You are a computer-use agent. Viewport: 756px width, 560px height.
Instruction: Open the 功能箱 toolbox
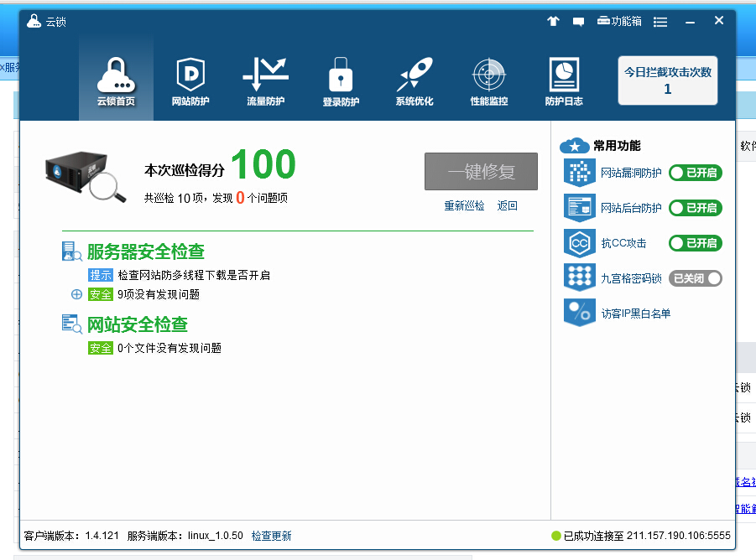pyautogui.click(x=619, y=21)
